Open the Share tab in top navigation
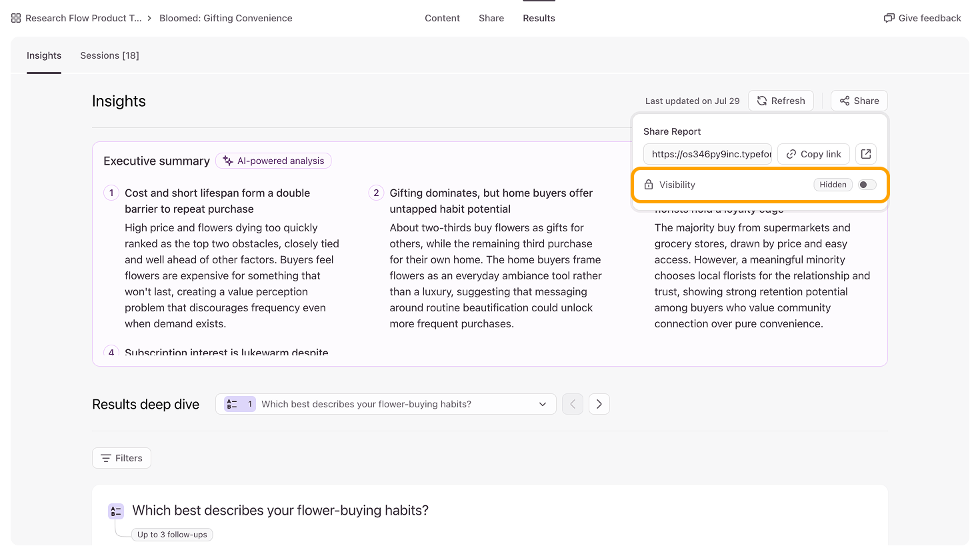Viewport: 980px width, 556px height. [x=491, y=18]
